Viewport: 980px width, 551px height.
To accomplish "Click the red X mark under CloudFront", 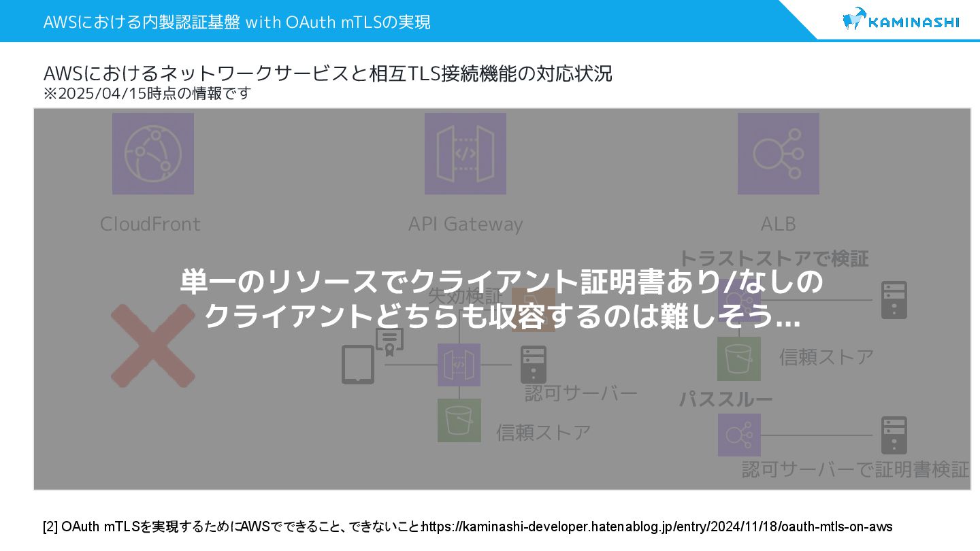I will click(x=153, y=346).
